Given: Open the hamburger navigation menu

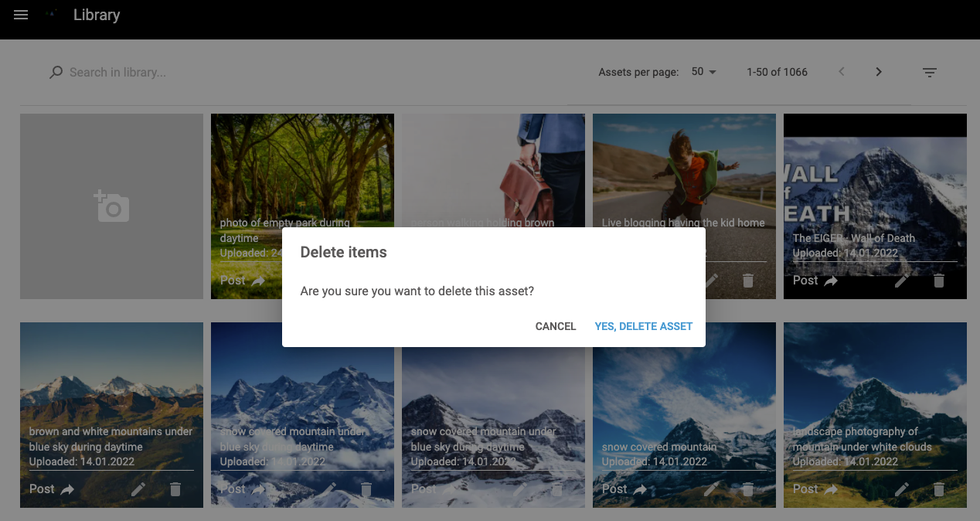Looking at the screenshot, I should pyautogui.click(x=21, y=15).
